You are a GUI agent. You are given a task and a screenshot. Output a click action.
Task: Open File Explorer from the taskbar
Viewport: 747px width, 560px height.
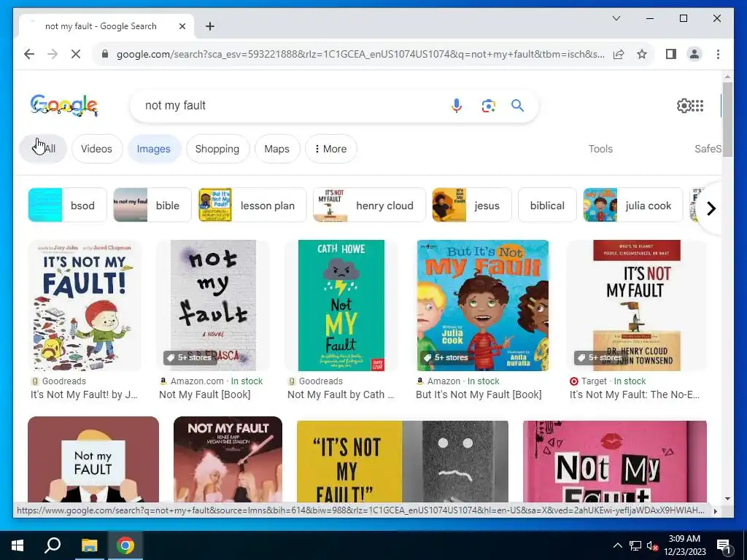[x=89, y=545]
